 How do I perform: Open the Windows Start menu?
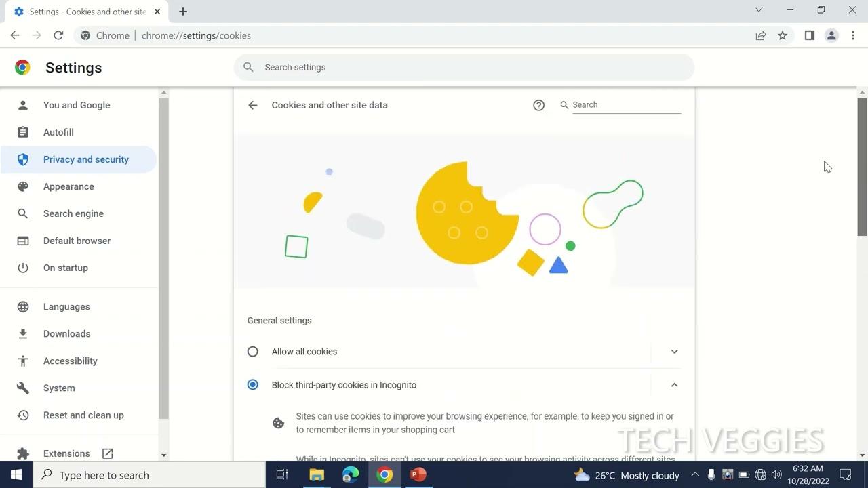(16, 474)
